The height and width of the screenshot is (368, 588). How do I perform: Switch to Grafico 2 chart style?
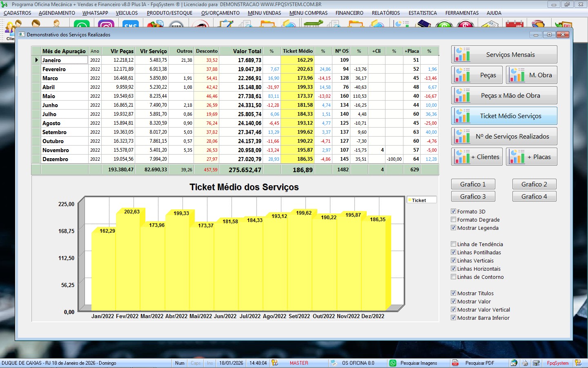534,184
